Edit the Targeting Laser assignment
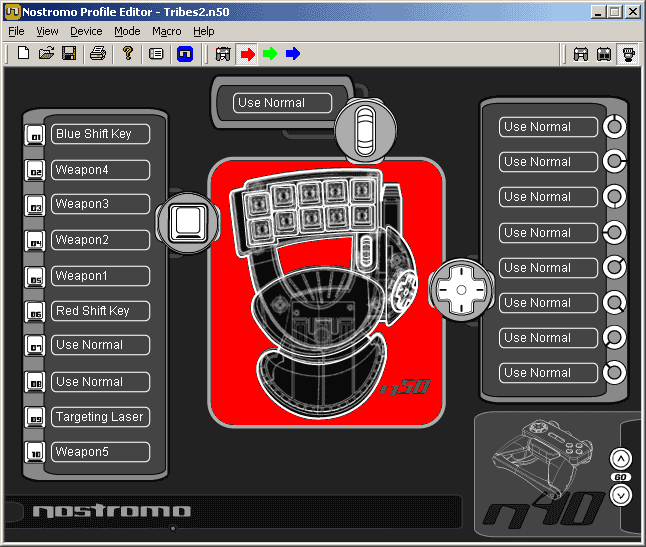646x547 pixels. pyautogui.click(x=101, y=417)
